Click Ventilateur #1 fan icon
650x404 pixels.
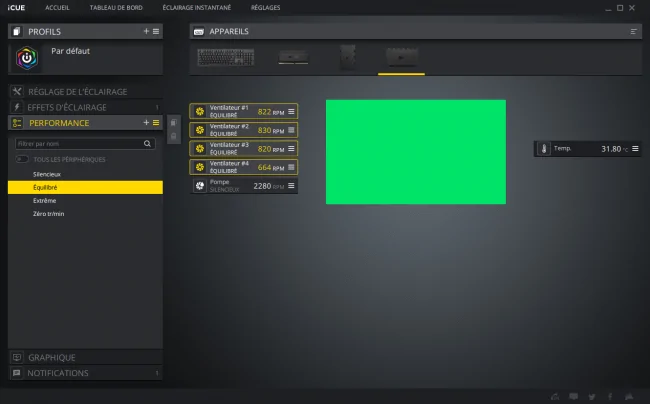tap(200, 111)
